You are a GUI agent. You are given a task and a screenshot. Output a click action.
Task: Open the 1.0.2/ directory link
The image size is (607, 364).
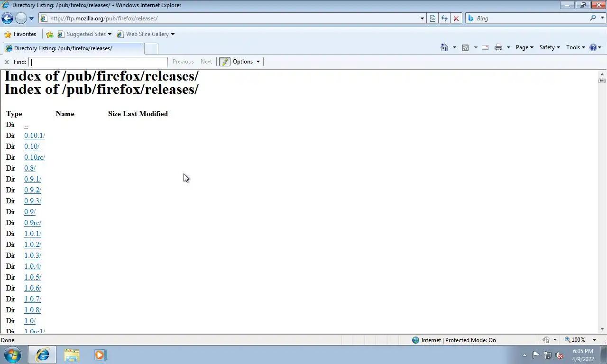coord(33,245)
